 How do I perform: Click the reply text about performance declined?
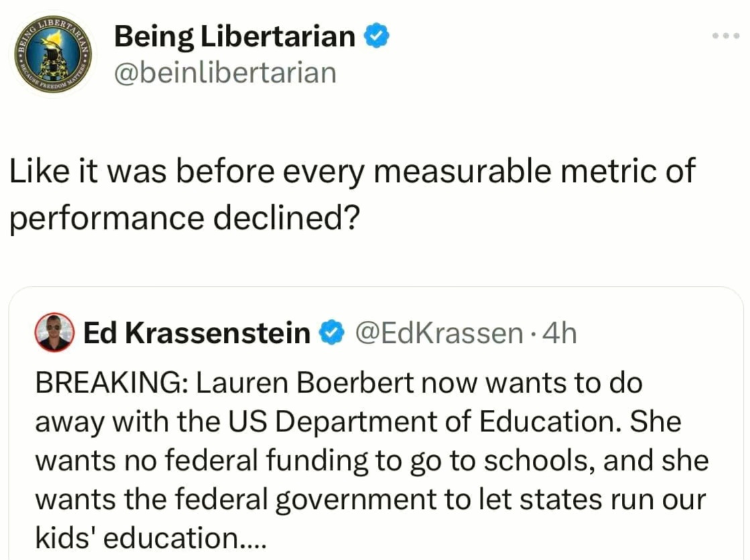[x=352, y=194]
